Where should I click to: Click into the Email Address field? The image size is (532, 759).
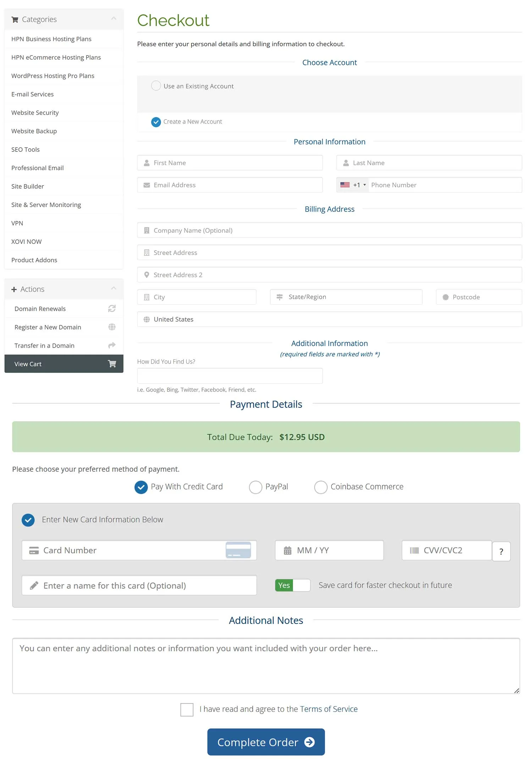[230, 185]
